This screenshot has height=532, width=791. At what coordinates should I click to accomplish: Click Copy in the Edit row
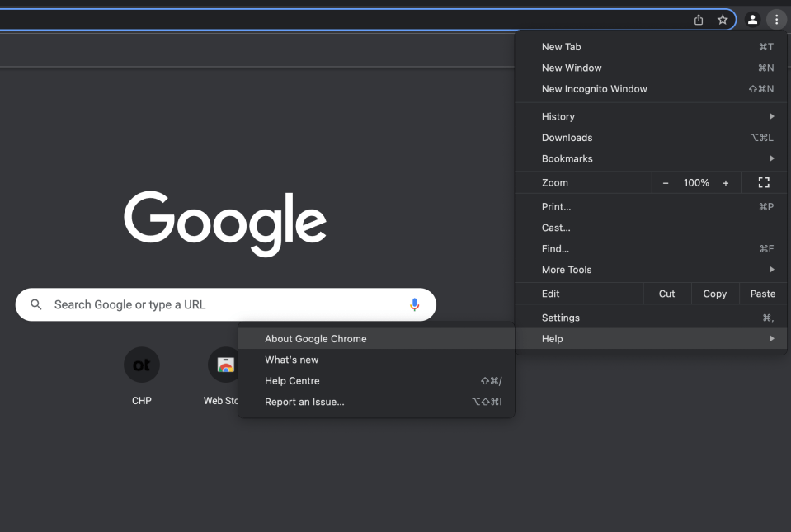(715, 294)
